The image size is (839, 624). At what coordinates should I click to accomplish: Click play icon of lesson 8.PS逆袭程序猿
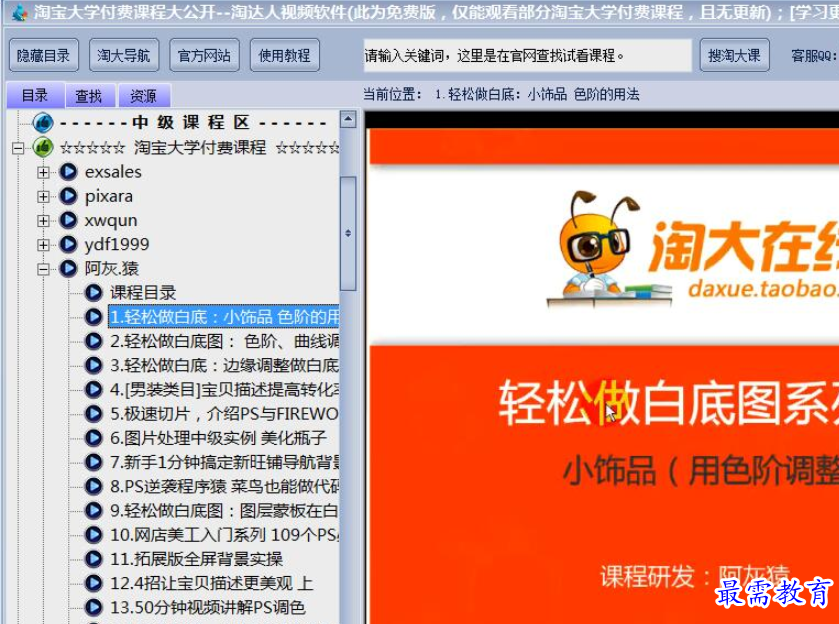(x=93, y=486)
